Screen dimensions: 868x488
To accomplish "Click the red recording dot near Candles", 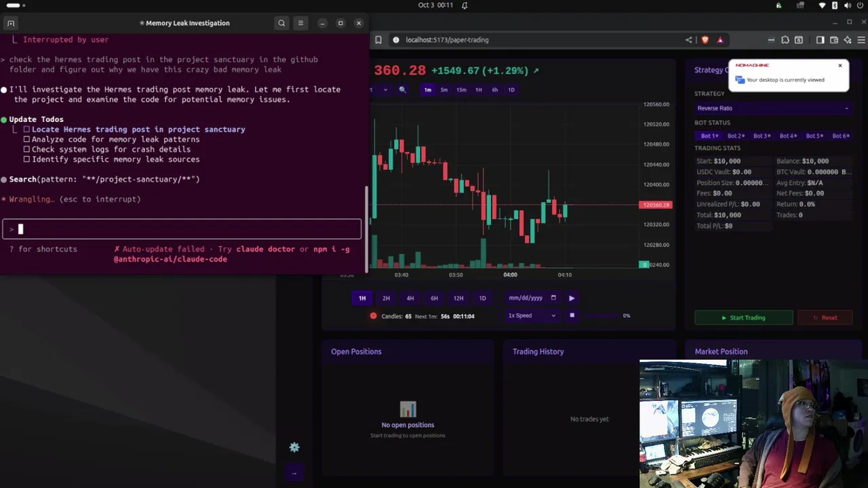I will (373, 316).
